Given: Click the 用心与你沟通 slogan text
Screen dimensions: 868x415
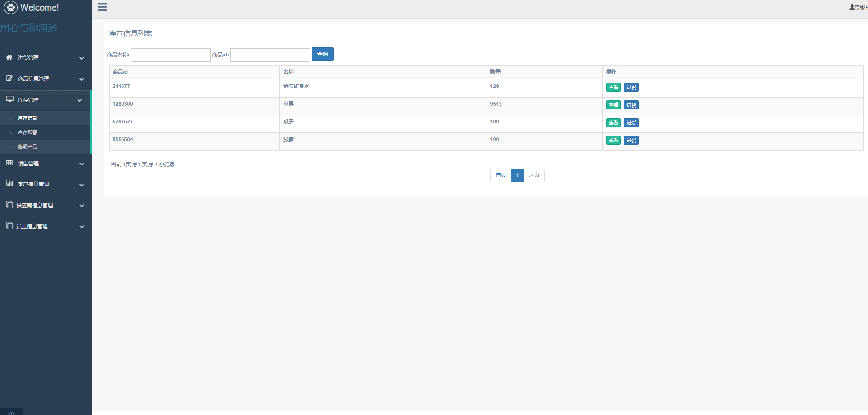Looking at the screenshot, I should [x=29, y=28].
